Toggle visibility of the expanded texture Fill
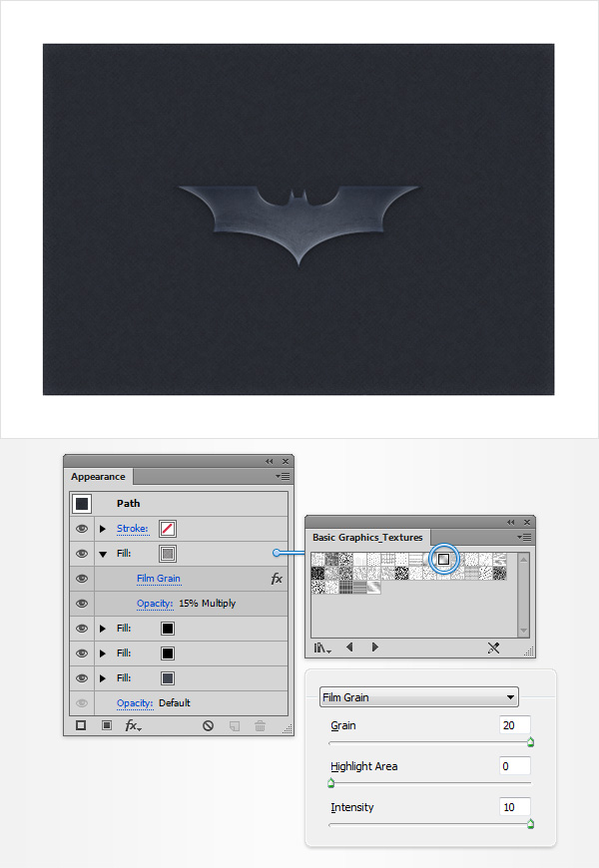599x868 pixels. pyautogui.click(x=82, y=554)
